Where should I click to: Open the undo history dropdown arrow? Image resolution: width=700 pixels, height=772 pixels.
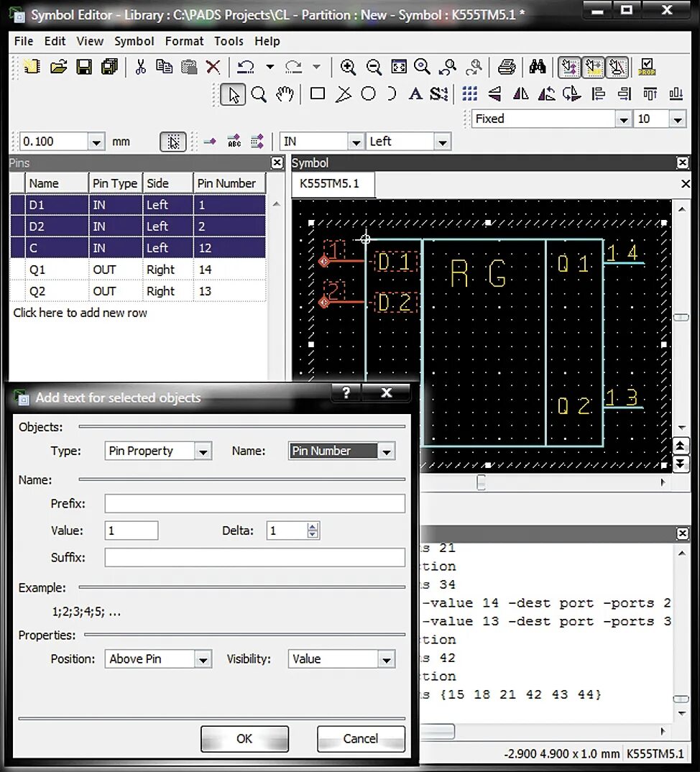(270, 66)
